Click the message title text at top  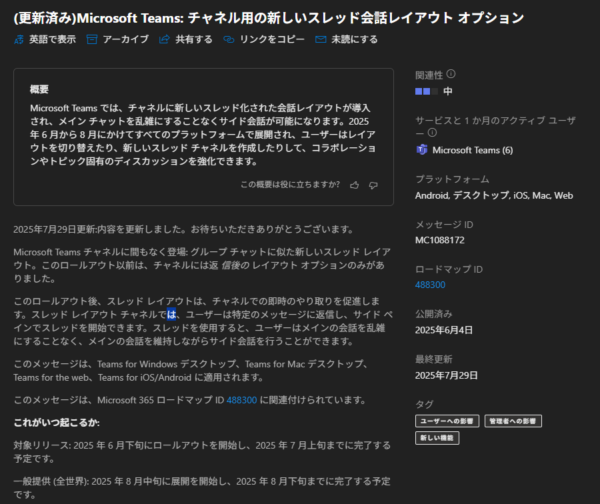click(269, 18)
